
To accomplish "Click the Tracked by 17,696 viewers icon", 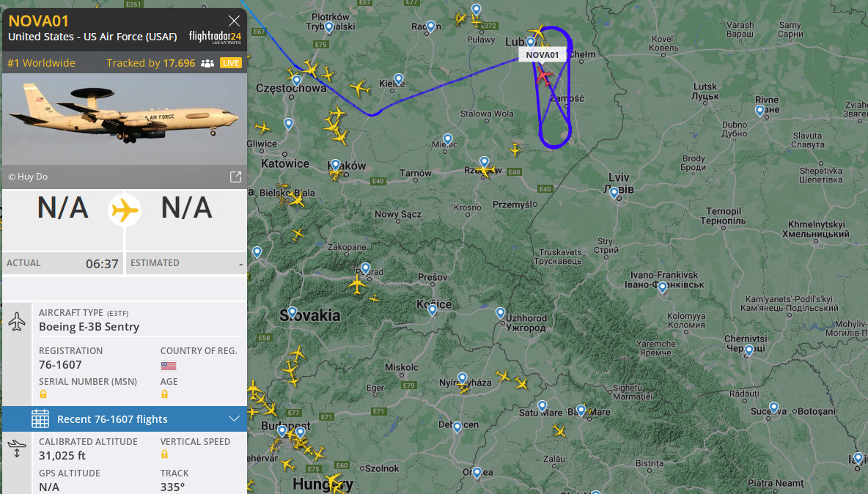I will tap(207, 63).
